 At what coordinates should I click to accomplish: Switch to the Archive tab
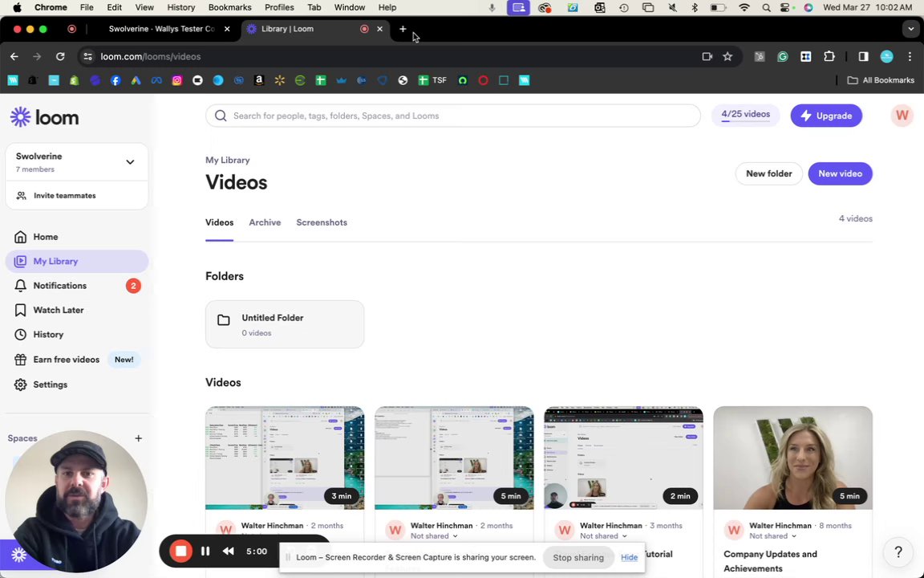click(265, 223)
